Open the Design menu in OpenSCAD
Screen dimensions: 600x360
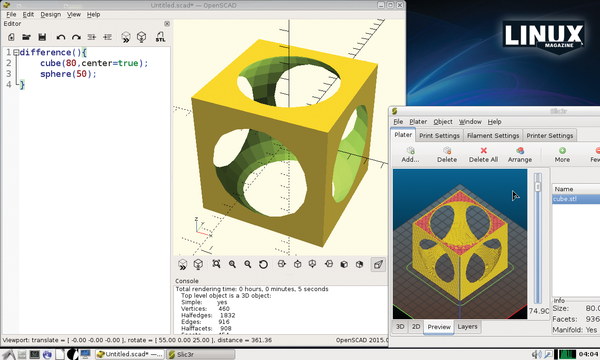tap(51, 15)
